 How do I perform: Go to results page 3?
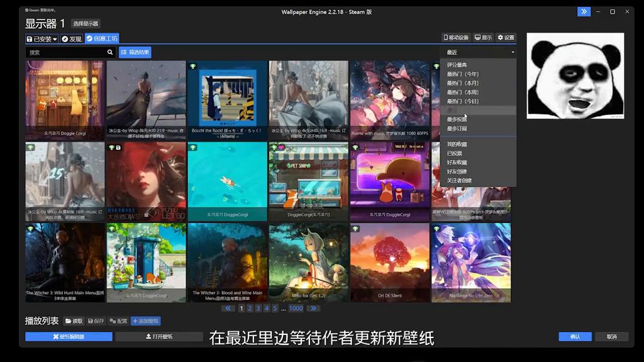[x=258, y=308]
